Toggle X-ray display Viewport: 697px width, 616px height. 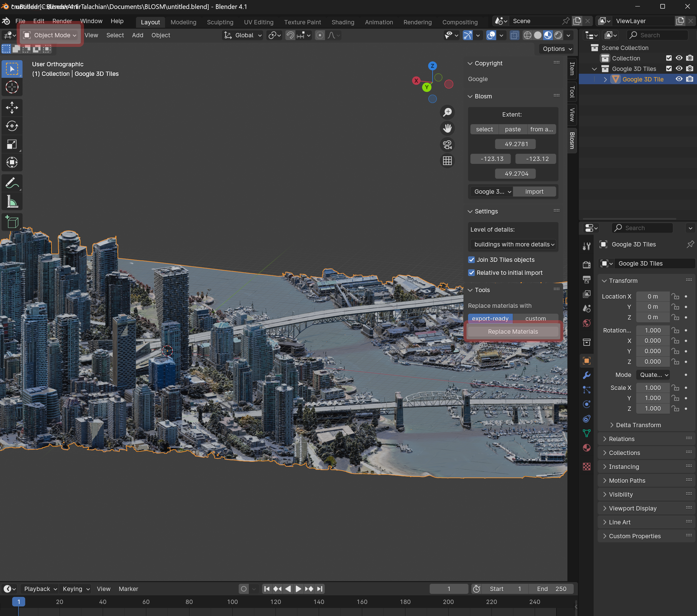tap(514, 35)
